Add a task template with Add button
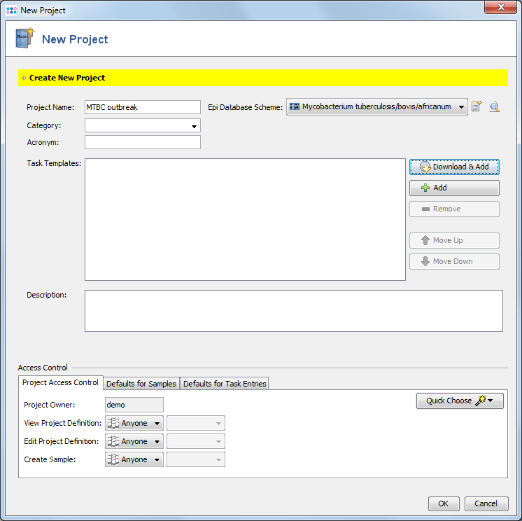 click(454, 188)
